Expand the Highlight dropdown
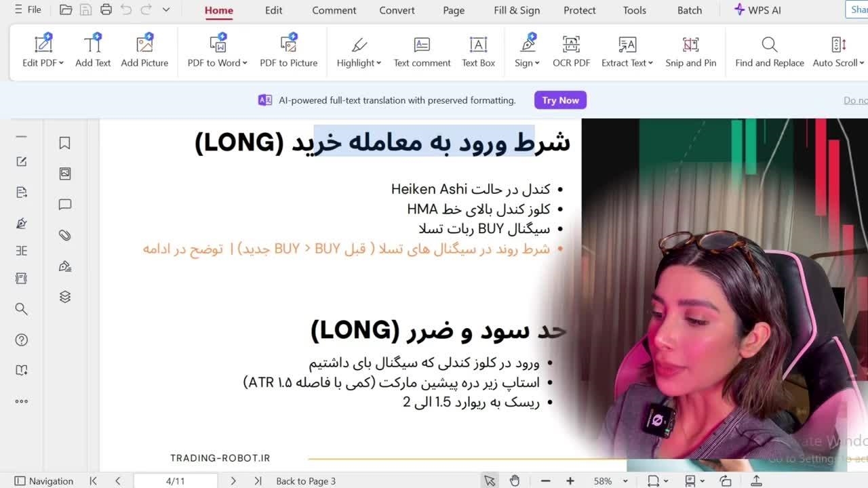The height and width of the screenshot is (488, 868). pyautogui.click(x=378, y=63)
